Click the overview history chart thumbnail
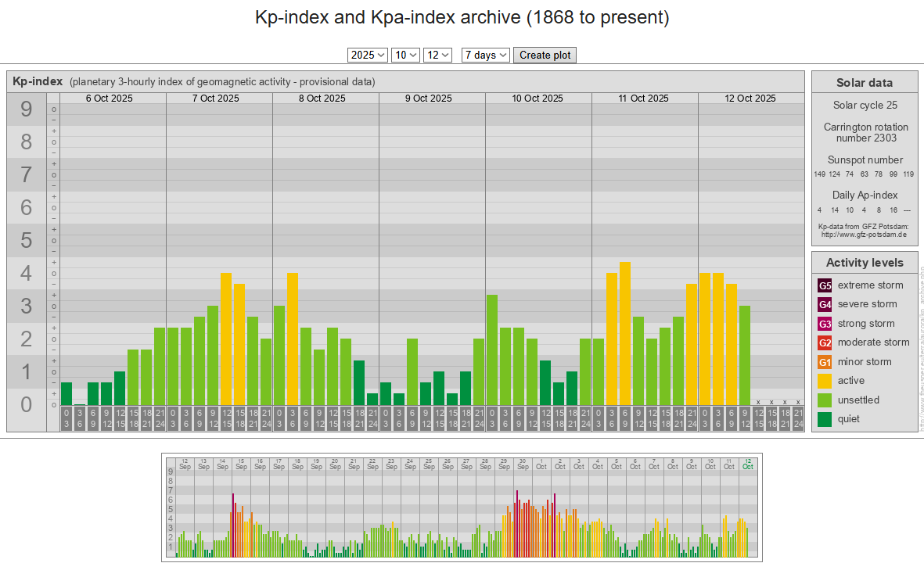The width and height of the screenshot is (924, 563). pos(462,507)
